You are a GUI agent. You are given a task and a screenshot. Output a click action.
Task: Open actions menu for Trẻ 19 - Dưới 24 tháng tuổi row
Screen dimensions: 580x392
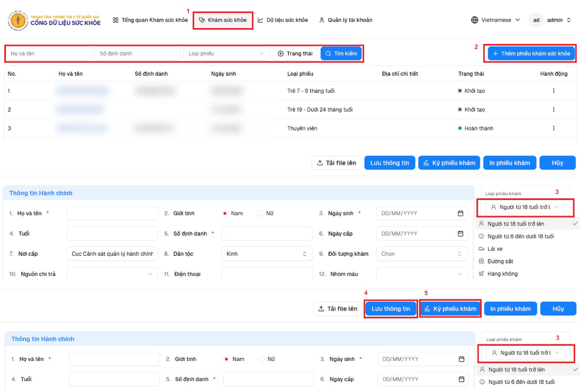pos(554,109)
